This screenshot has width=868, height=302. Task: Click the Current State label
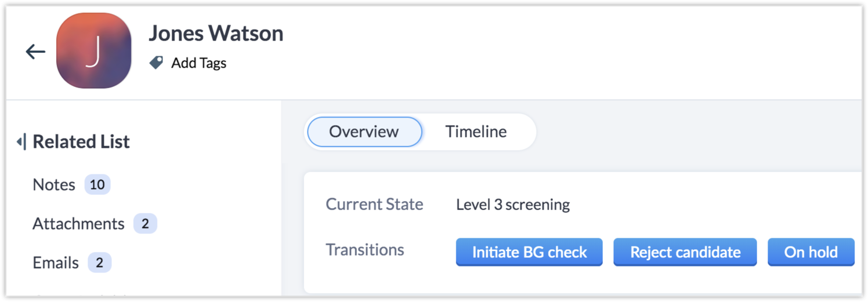[x=374, y=205]
